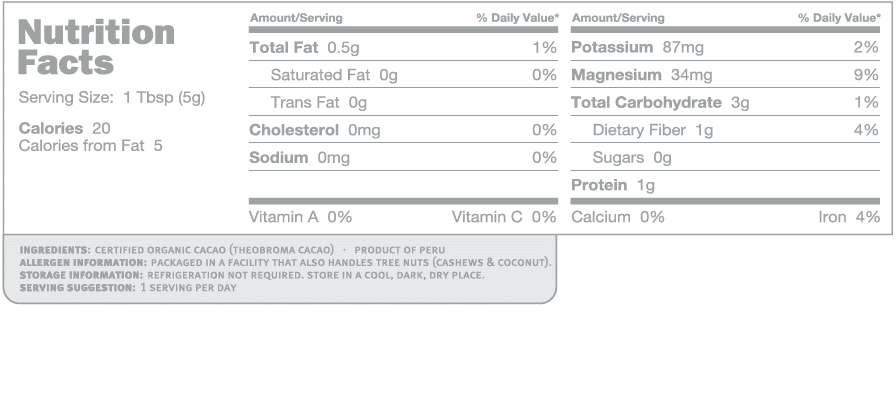The height and width of the screenshot is (396, 896).
Task: Click Calories from Fat 5
Action: point(90,146)
